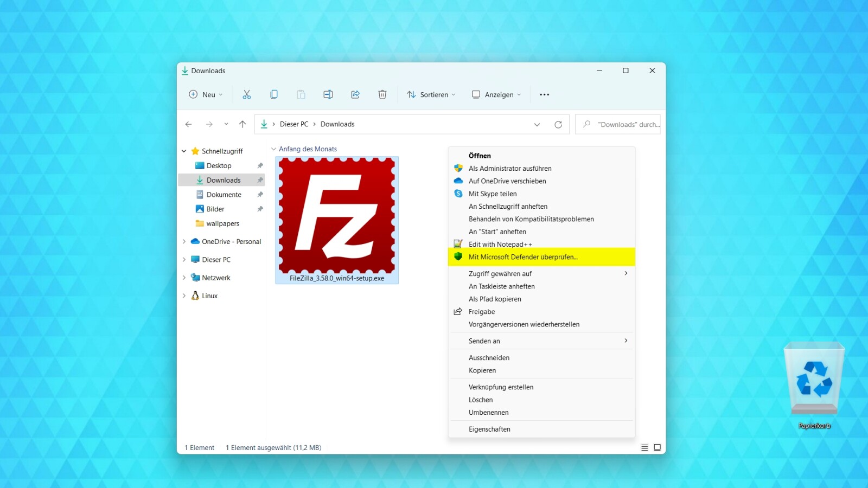This screenshot has height=488, width=868.
Task: Collapse the Schnellzugriff tree node
Action: (x=184, y=151)
